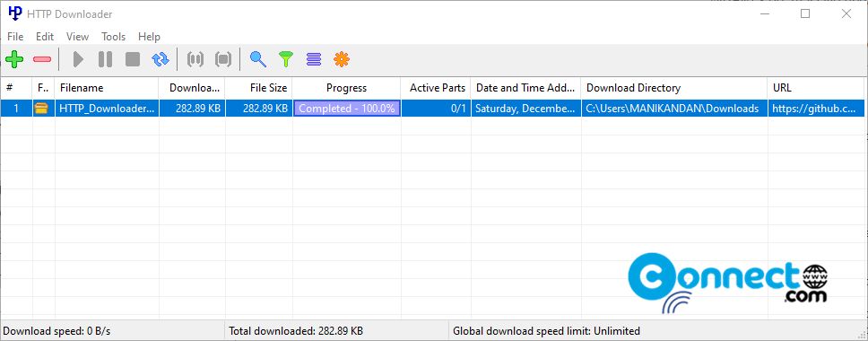Open the Tools menu
The height and width of the screenshot is (341, 868).
point(114,37)
